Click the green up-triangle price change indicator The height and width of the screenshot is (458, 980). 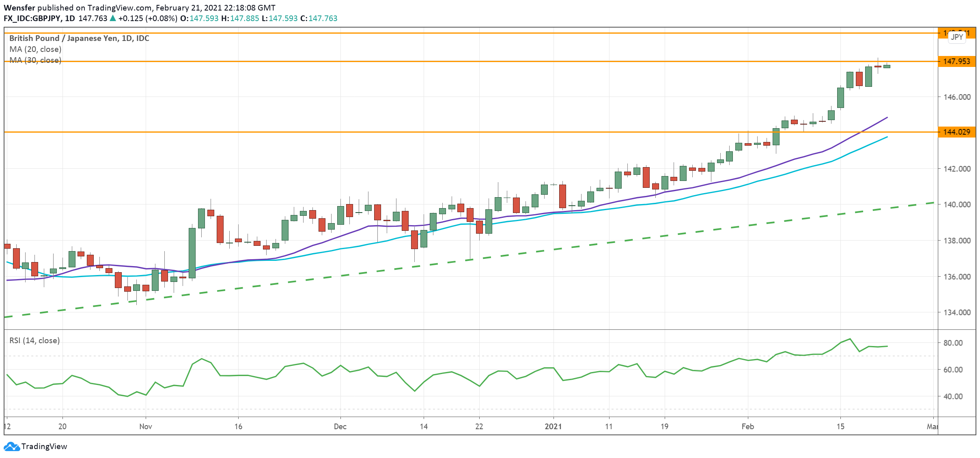point(113,18)
